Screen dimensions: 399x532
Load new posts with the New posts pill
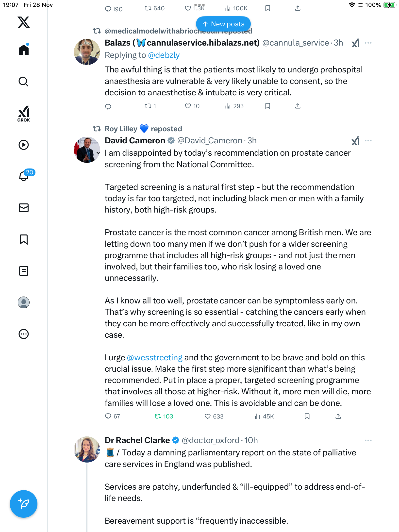tap(223, 24)
